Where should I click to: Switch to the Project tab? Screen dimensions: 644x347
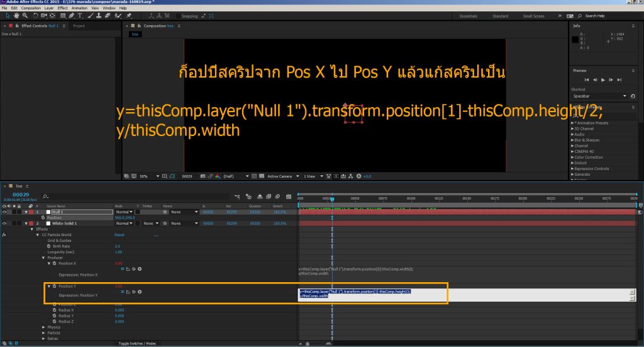click(x=79, y=26)
